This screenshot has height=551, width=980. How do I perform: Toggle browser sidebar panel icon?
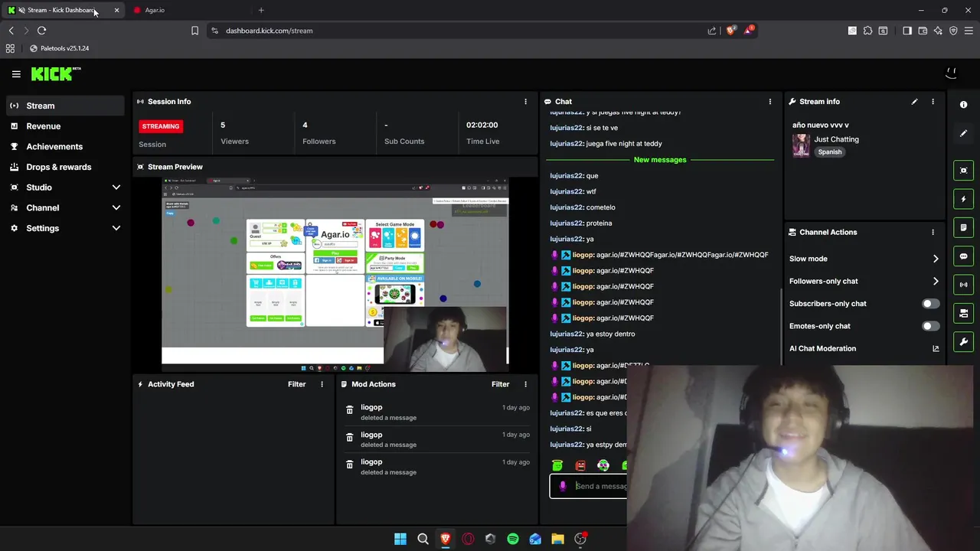point(907,31)
